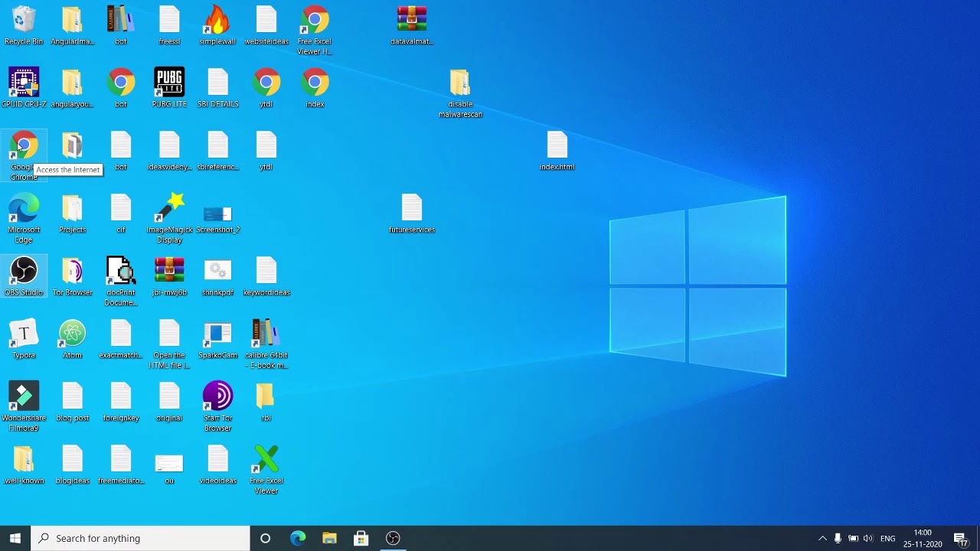Click the Typora desktop icon
980x551 pixels.
tap(24, 335)
